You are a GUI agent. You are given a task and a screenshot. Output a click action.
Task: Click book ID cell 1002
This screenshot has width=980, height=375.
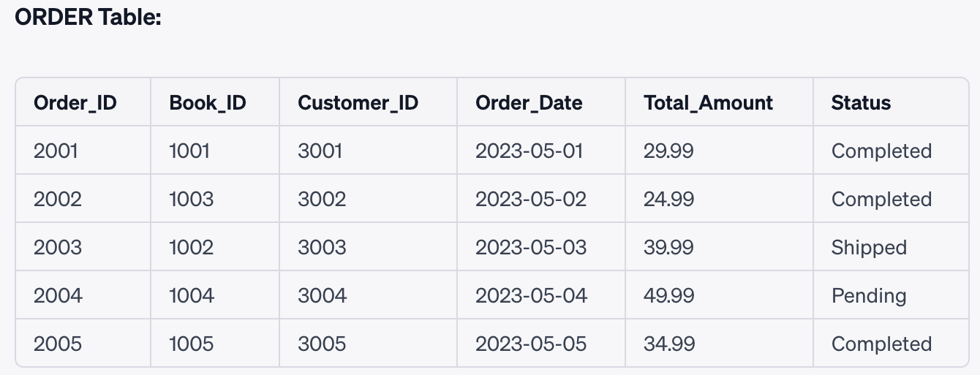[x=191, y=247]
